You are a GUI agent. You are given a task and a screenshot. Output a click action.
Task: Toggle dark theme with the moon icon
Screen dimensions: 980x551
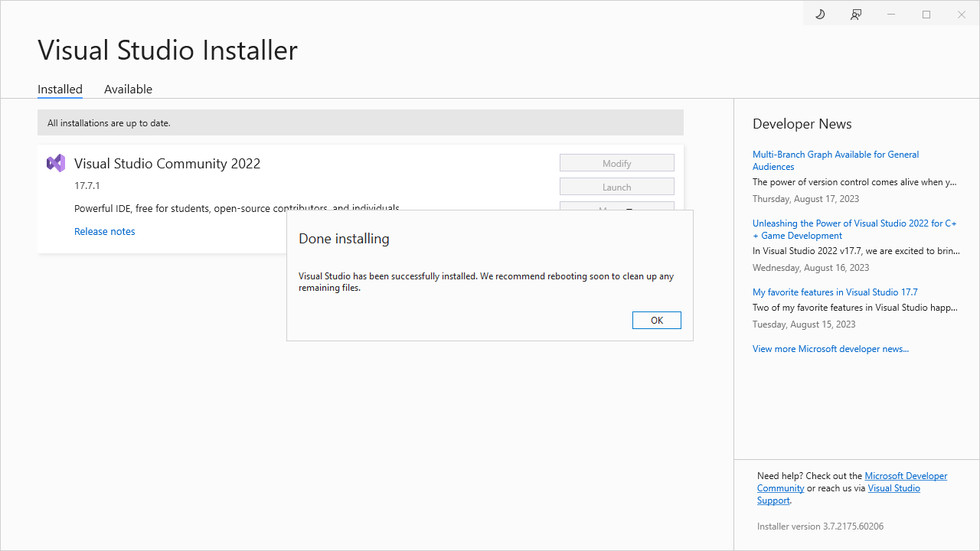[820, 15]
